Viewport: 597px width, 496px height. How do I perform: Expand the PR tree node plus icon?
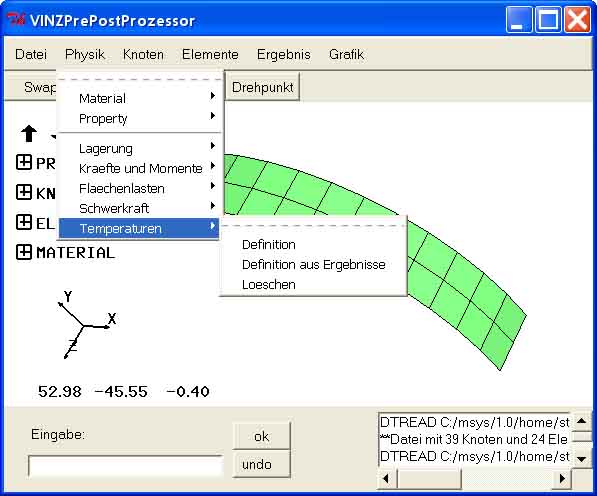coord(24,163)
